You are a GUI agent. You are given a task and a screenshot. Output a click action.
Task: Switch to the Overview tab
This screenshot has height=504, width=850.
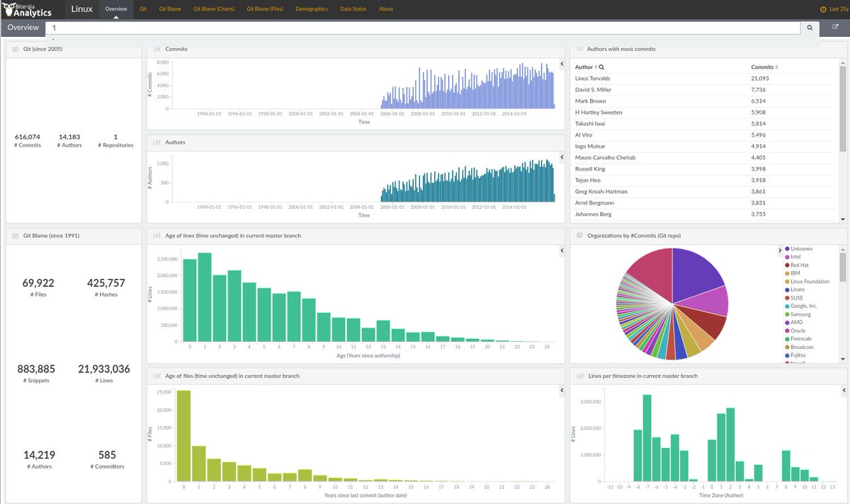[115, 9]
